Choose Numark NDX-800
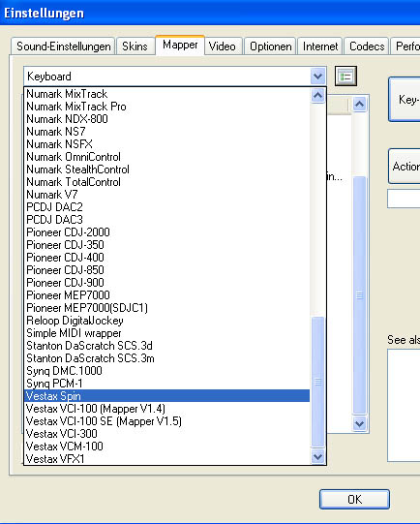The height and width of the screenshot is (524, 420). [x=166, y=119]
